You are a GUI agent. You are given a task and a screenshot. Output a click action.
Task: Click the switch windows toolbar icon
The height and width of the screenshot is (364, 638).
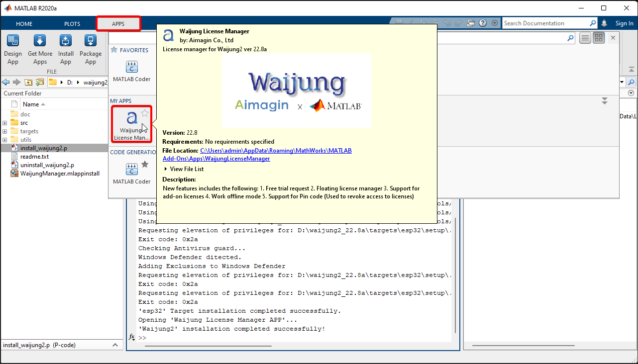coord(471,23)
